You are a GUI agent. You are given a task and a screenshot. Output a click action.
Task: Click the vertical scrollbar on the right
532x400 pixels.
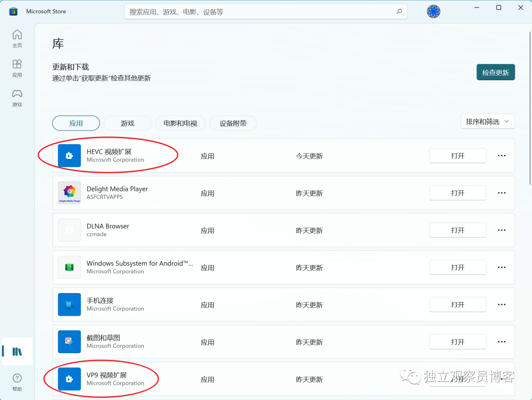point(530,108)
